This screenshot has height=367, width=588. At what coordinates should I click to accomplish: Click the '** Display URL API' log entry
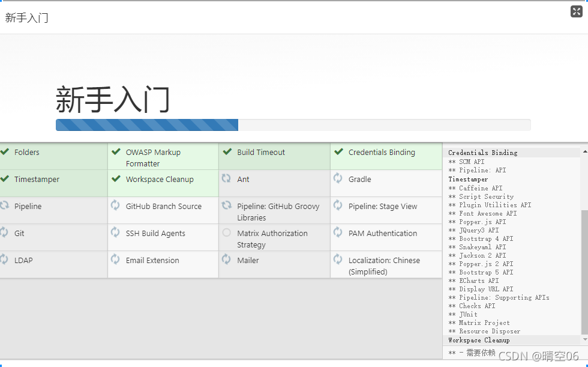point(481,290)
